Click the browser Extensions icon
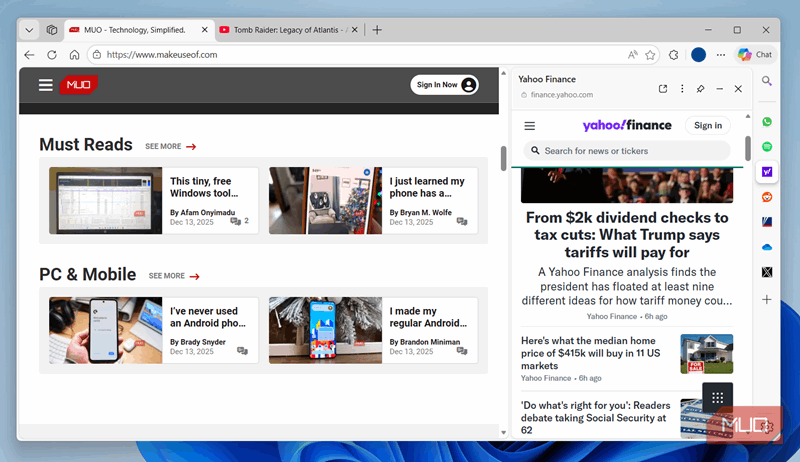Viewport: 800px width, 462px height. click(x=674, y=55)
